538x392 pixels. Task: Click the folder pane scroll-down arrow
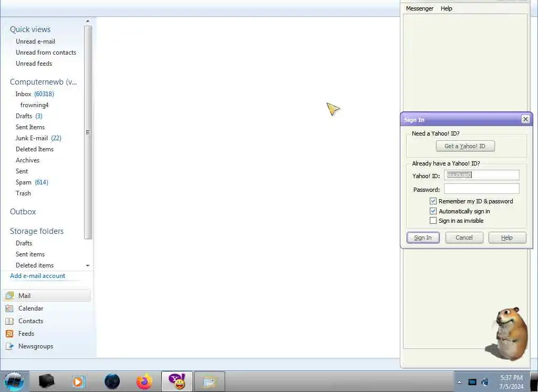coord(88,265)
